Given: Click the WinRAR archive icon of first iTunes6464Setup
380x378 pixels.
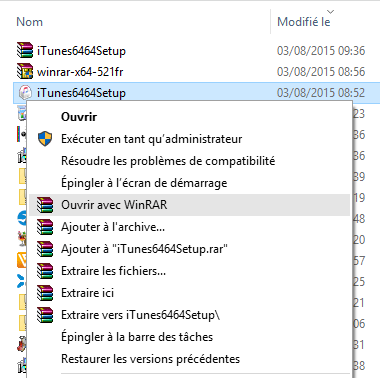Looking at the screenshot, I should click(x=25, y=50).
